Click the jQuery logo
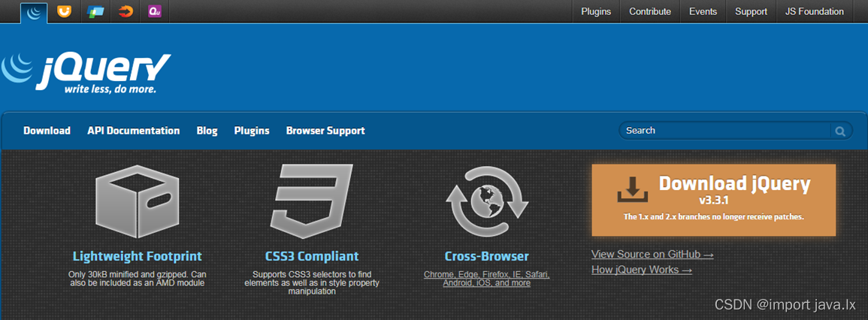868x320 pixels. point(86,73)
